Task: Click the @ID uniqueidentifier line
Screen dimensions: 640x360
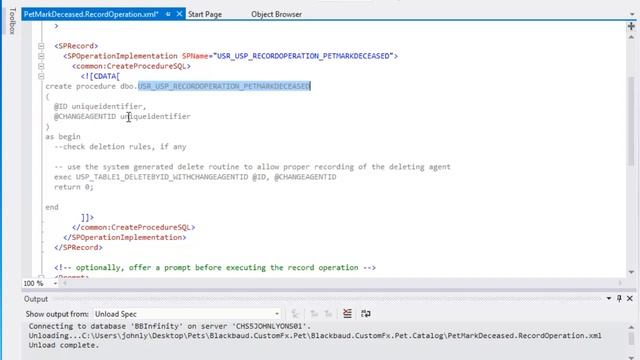Action: click(100, 106)
